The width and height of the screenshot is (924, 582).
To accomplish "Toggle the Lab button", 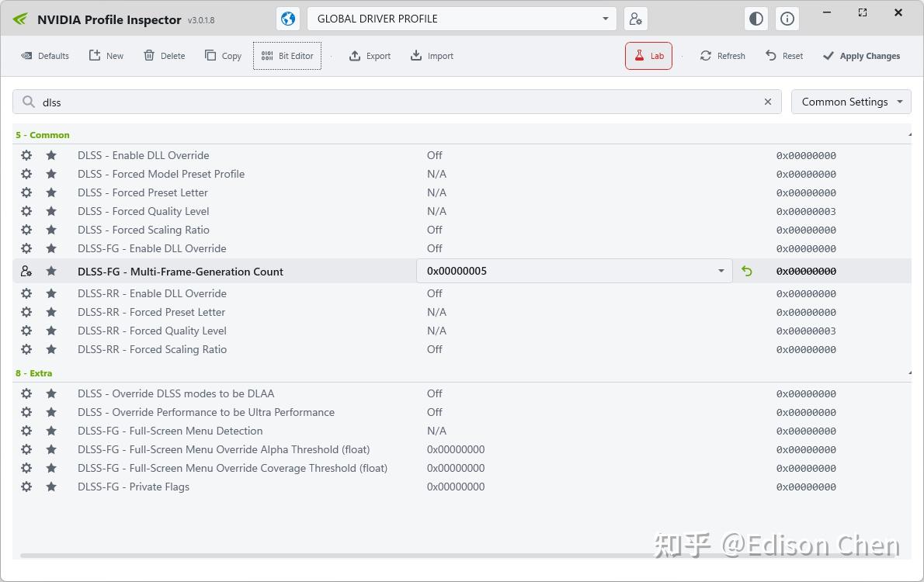I will 649,56.
